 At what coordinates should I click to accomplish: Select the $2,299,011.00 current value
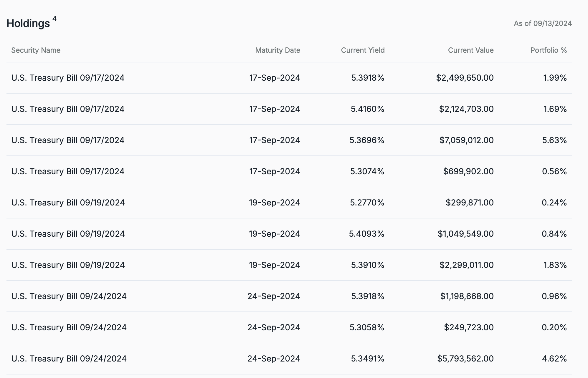[x=466, y=265]
